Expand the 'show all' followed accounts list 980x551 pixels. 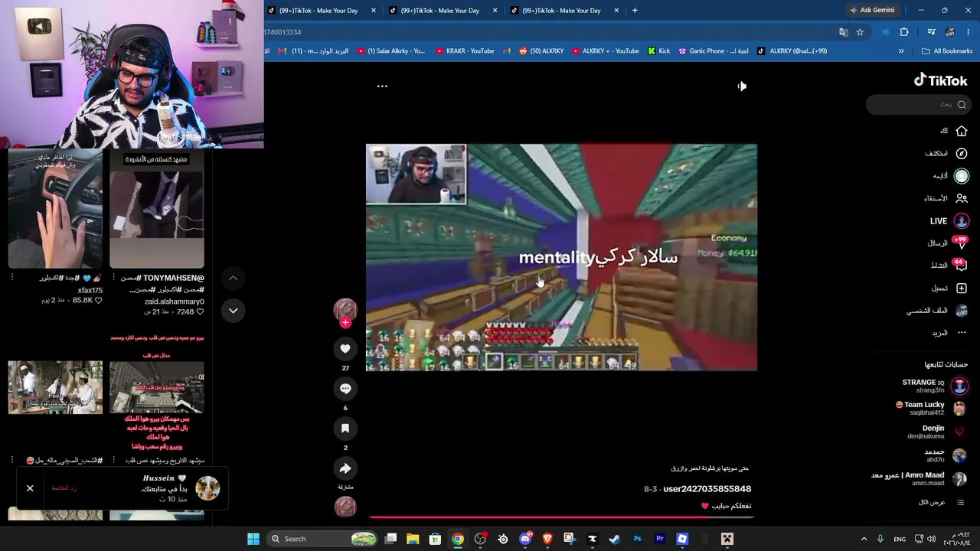(x=941, y=503)
